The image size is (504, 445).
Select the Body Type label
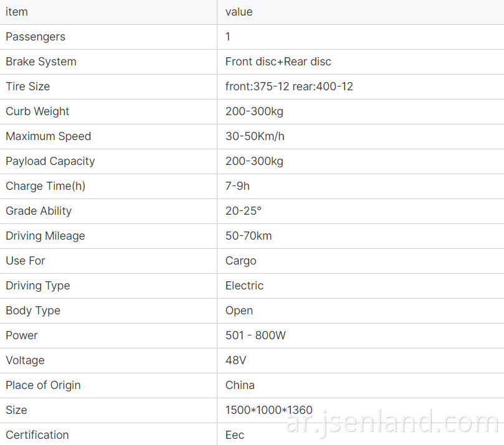33,311
